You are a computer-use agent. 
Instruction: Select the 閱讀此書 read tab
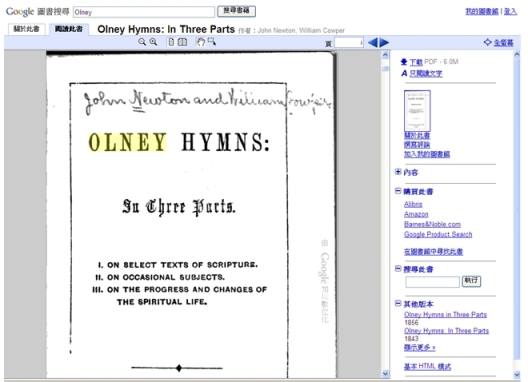pos(69,29)
